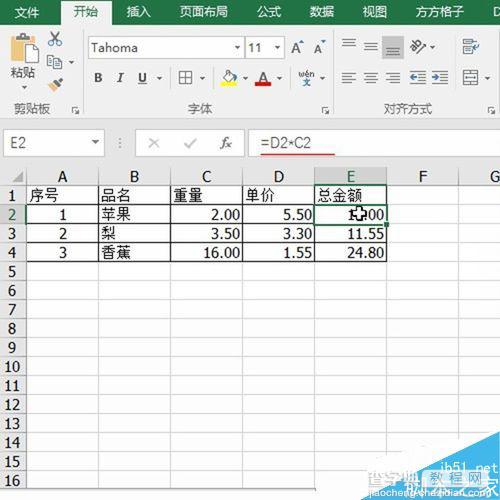Select row 3 header

pyautogui.click(x=13, y=233)
